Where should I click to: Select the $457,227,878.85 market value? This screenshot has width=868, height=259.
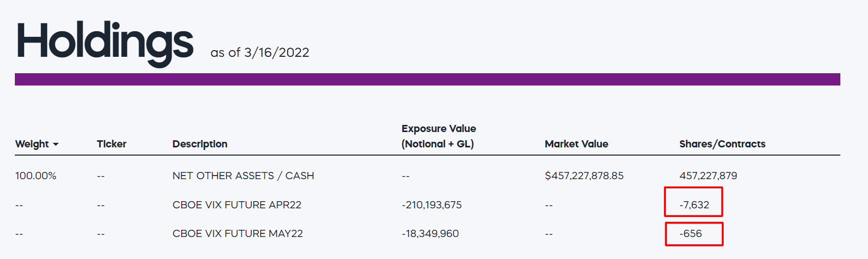click(584, 176)
